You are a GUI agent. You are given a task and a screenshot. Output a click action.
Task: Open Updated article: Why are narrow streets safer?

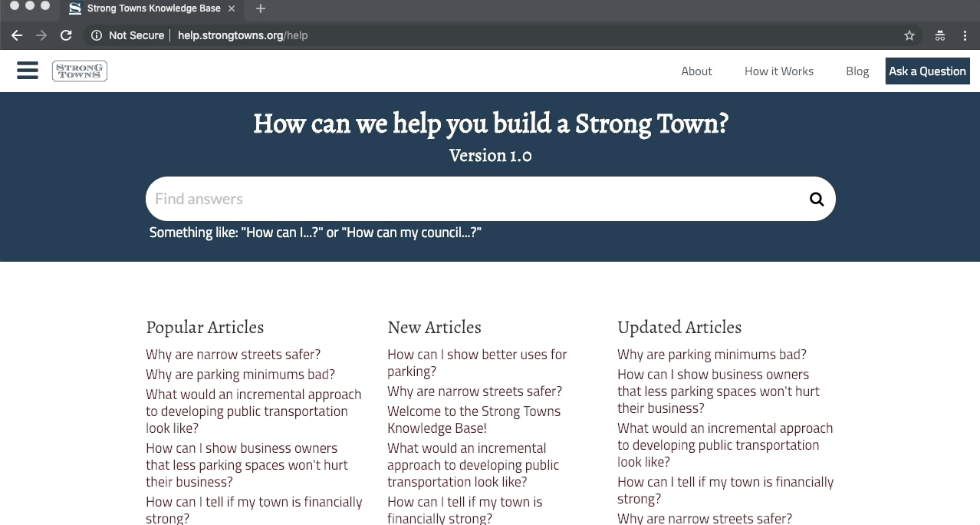(705, 518)
